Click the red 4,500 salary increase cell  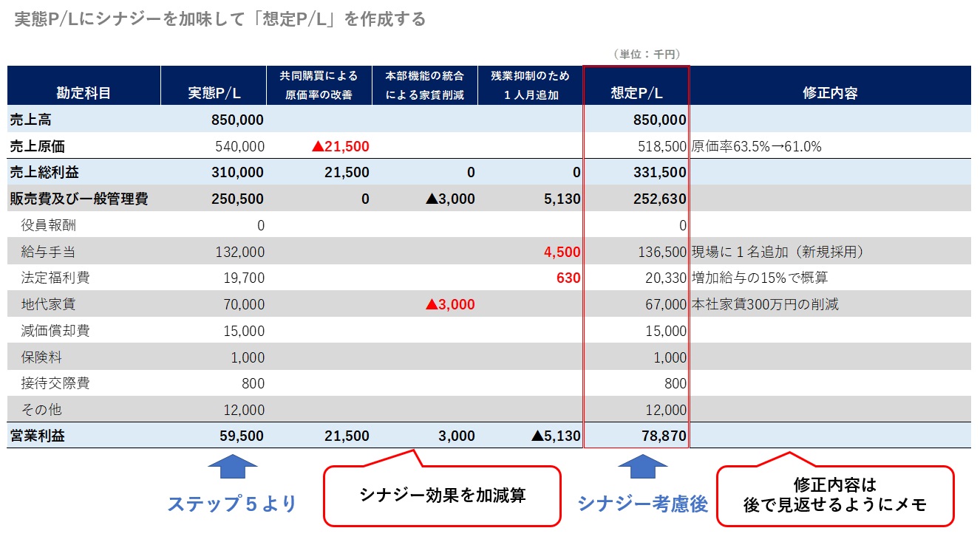tap(562, 252)
